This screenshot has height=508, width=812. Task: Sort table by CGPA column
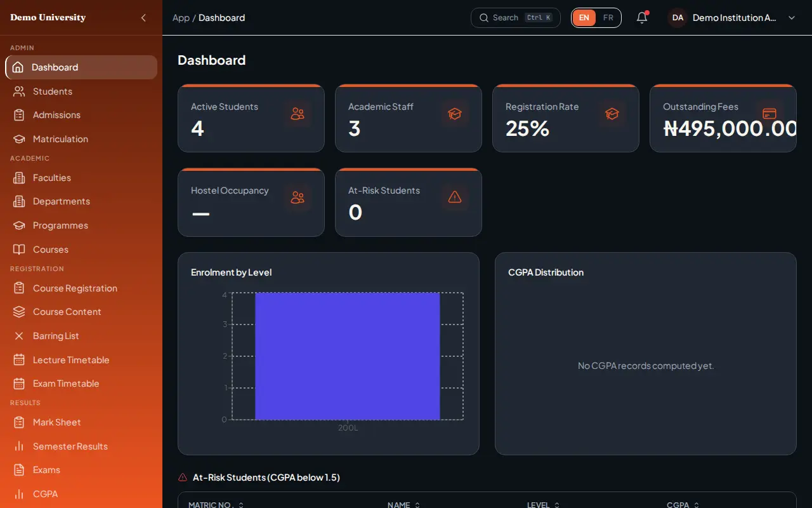pos(684,505)
